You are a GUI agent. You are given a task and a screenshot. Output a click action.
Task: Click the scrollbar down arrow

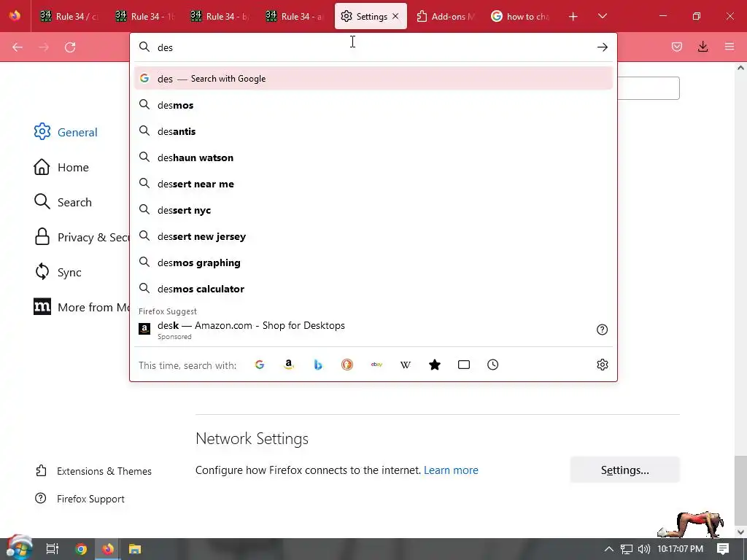[x=740, y=532]
